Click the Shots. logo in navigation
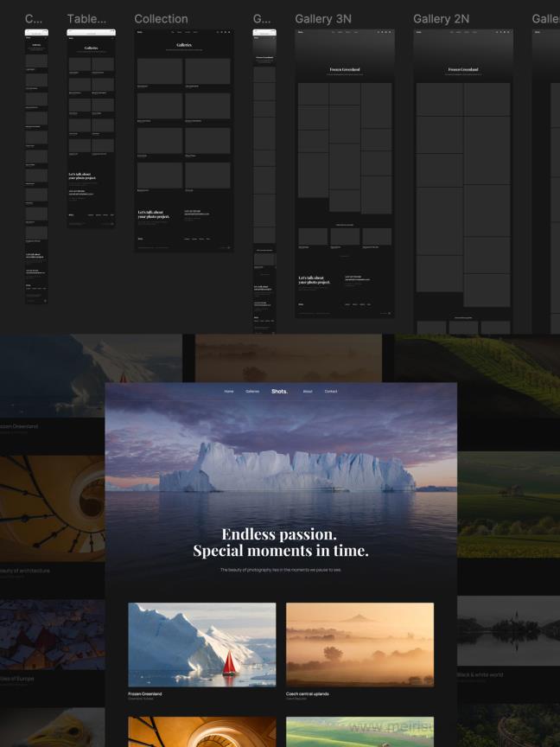The image size is (560, 747). tap(279, 392)
